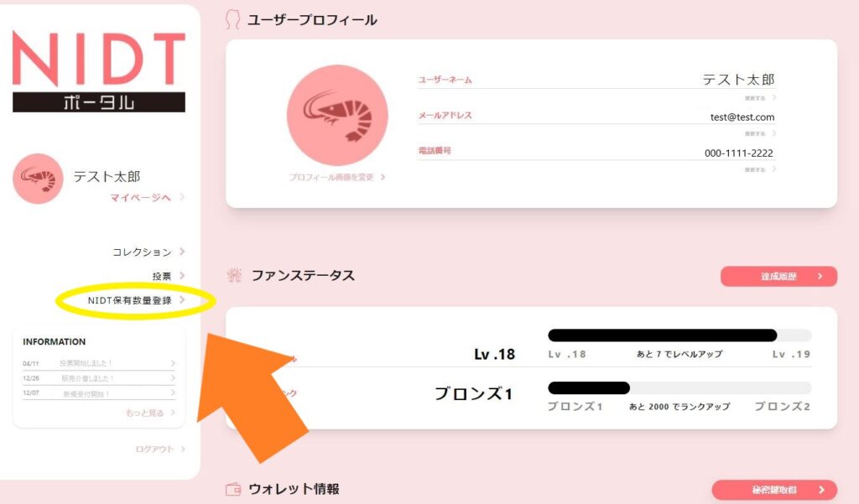The width and height of the screenshot is (859, 504).
Task: Click the ウォレット情報 wallet icon
Action: click(233, 489)
